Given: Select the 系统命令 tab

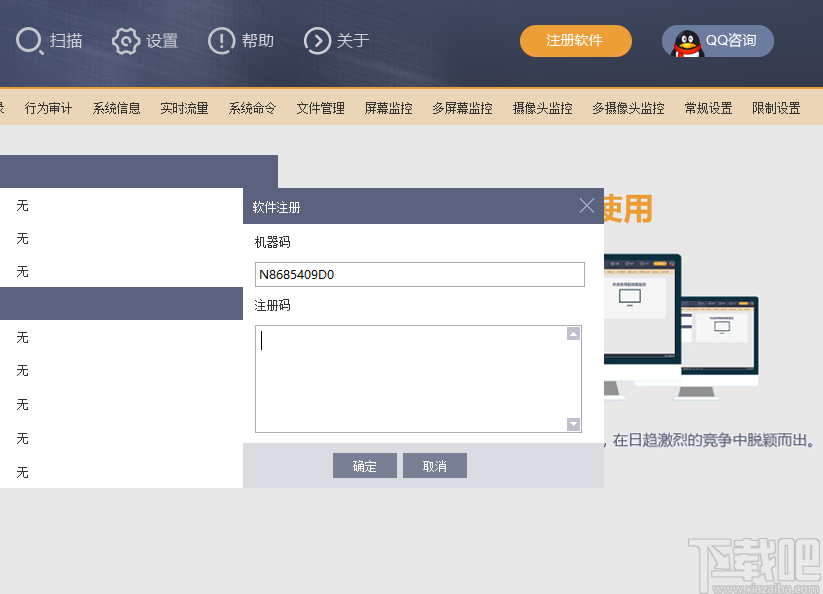Looking at the screenshot, I should click(x=252, y=108).
